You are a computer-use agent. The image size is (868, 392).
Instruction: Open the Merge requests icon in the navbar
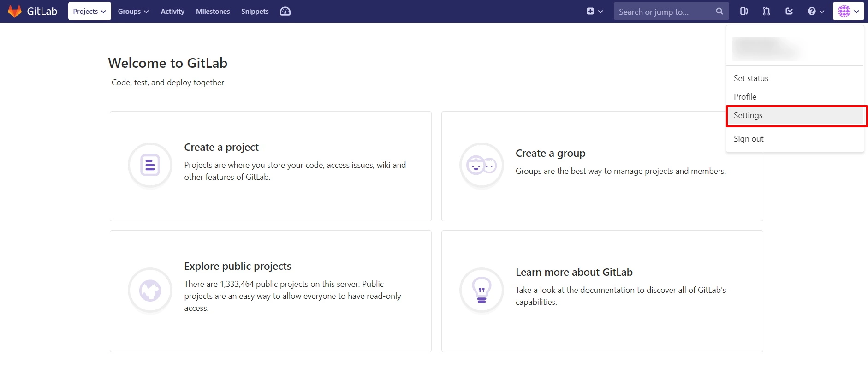(767, 12)
